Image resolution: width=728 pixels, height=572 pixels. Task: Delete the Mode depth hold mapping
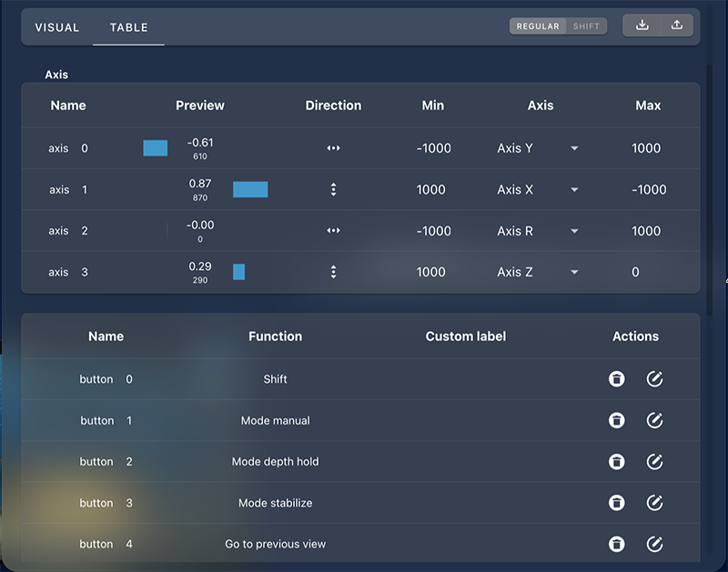point(617,462)
